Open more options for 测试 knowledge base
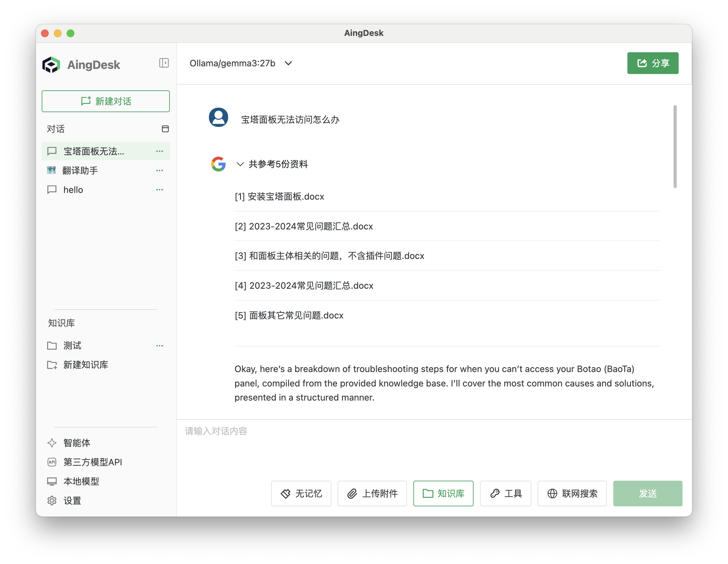Image resolution: width=728 pixels, height=564 pixels. coord(160,346)
